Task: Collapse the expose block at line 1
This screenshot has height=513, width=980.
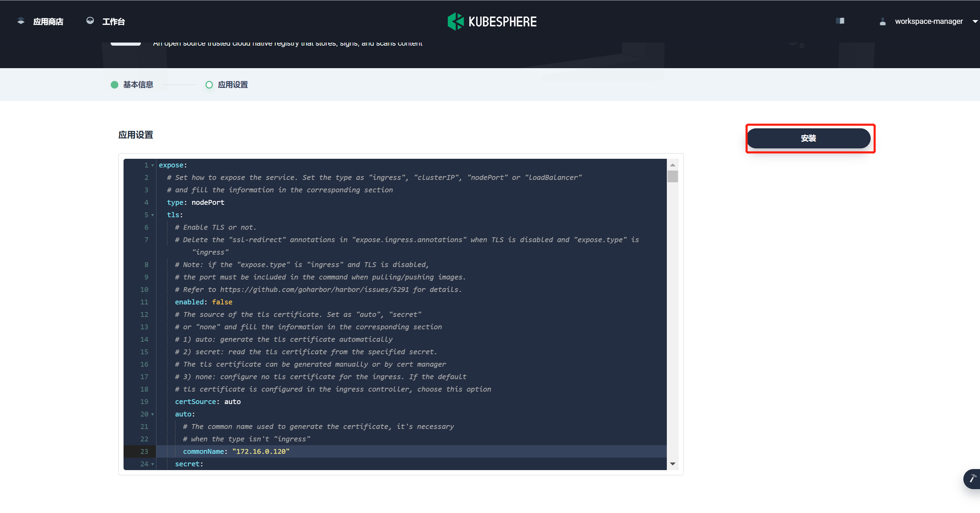Action: point(153,165)
